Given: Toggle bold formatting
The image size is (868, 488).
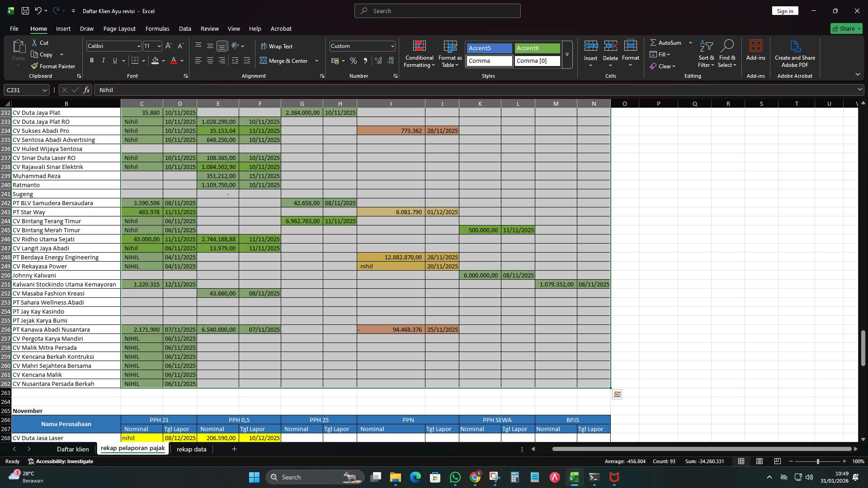Looking at the screenshot, I should (92, 60).
